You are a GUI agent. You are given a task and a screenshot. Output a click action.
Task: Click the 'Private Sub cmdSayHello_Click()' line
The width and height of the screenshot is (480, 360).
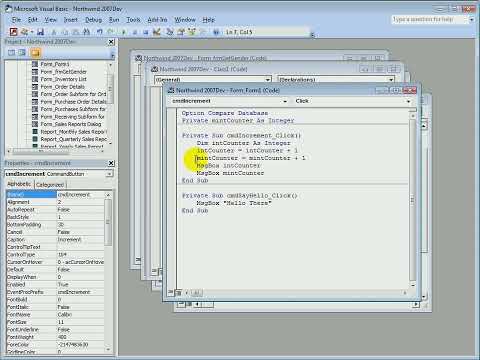click(x=239, y=196)
